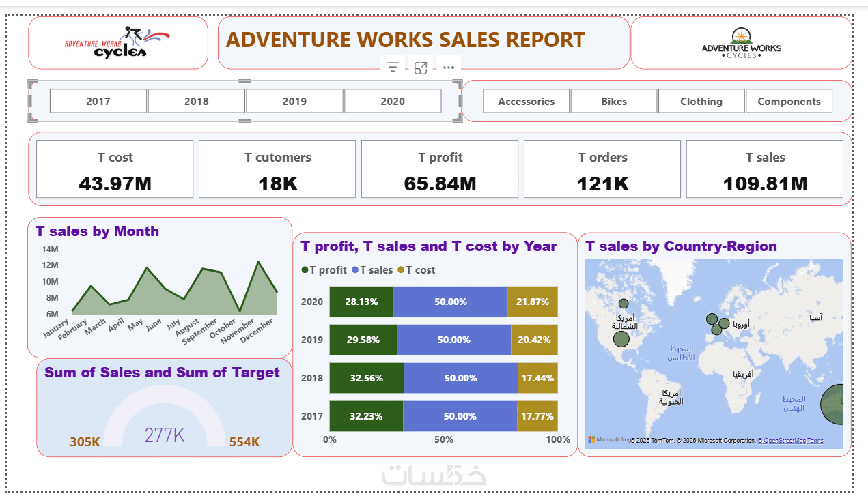Click the Adventure Works Cycles bicycle logo
The width and height of the screenshot is (868, 496).
click(x=117, y=42)
